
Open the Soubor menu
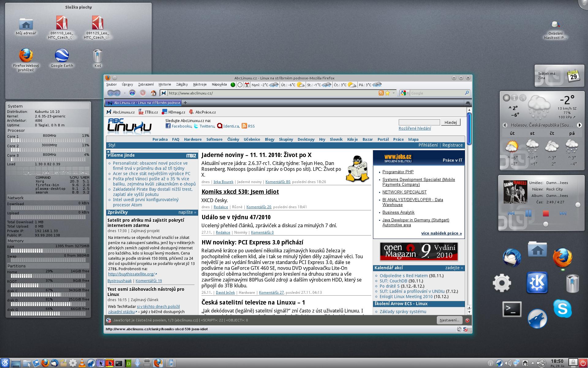(x=111, y=85)
